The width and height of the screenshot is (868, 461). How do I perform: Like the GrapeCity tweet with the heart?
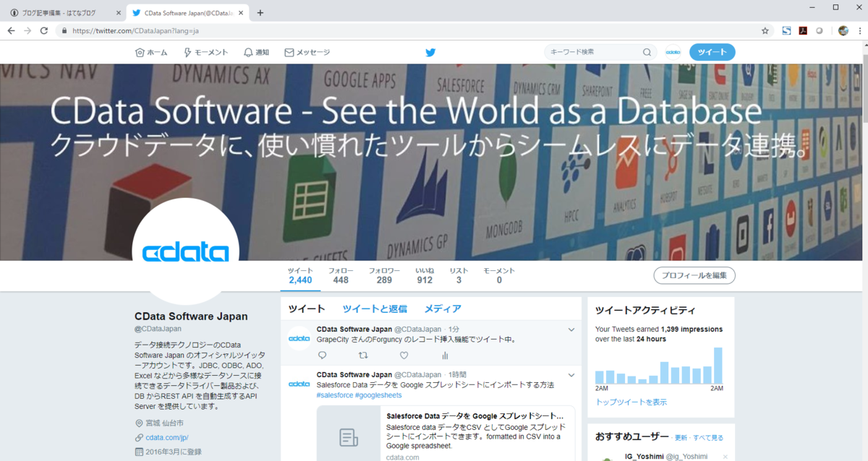[404, 355]
